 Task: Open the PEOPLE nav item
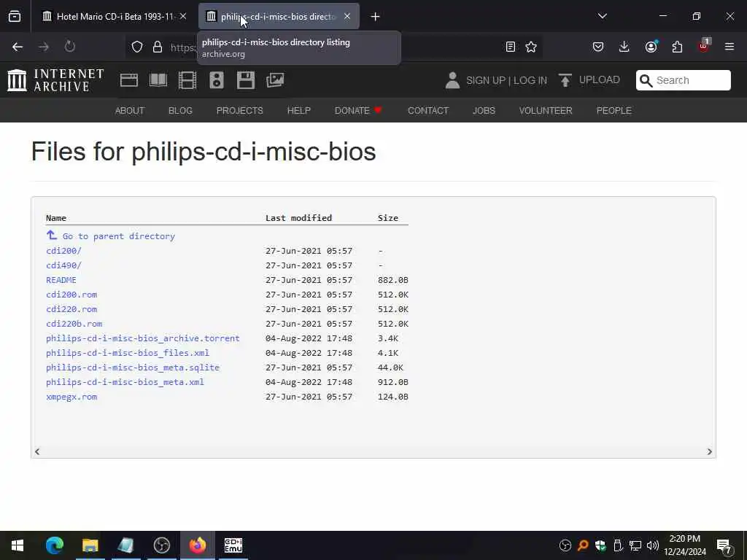tap(614, 111)
